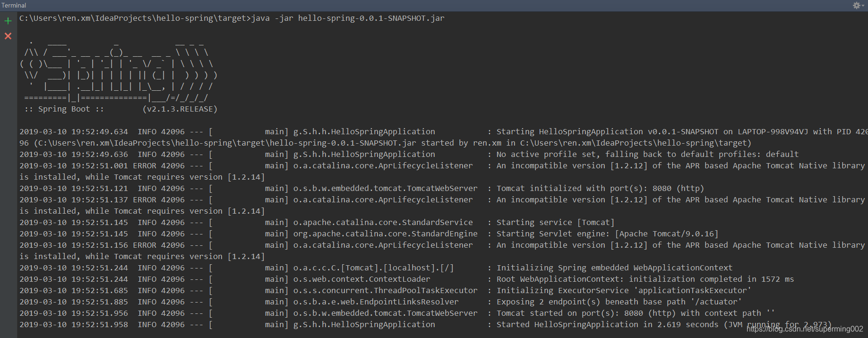Screen dimensions: 868x338
Task: Click the ERROR level at 19:52:51.001
Action: 145,166
